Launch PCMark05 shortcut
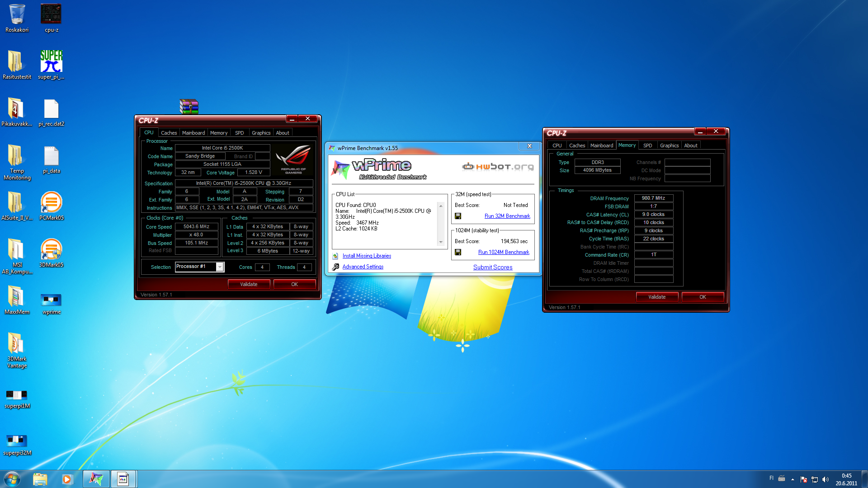This screenshot has width=868, height=488. [51, 206]
